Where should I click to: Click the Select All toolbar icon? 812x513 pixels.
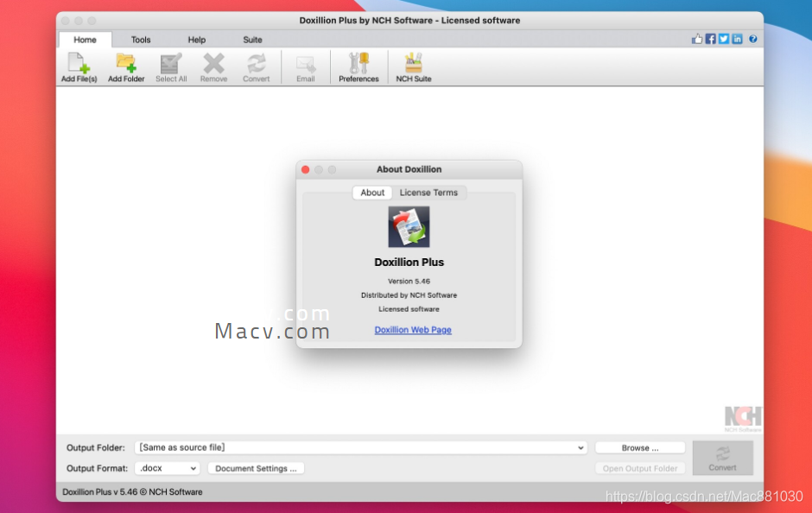coord(171,67)
